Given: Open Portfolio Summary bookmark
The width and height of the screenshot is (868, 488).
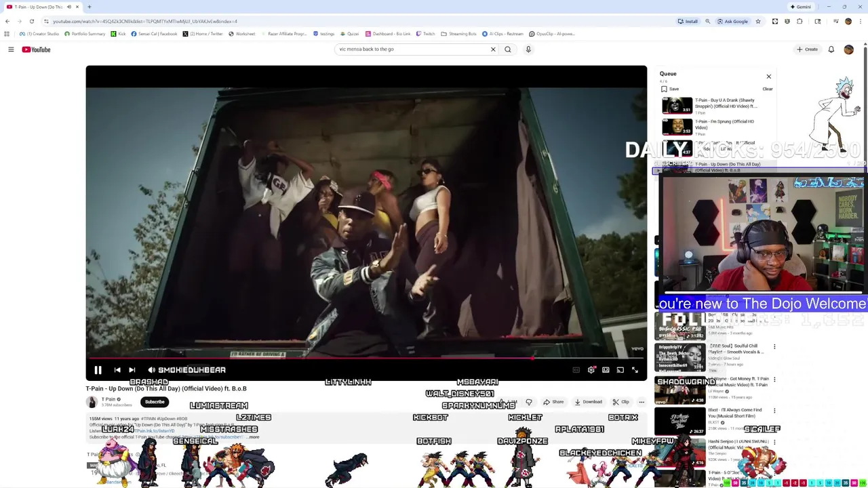Looking at the screenshot, I should 85,34.
